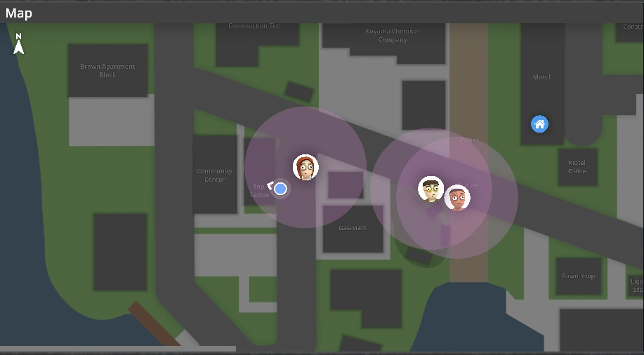This screenshot has height=355, width=644.
Task: Click the Brown Apartment Block label
Action: 107,71
